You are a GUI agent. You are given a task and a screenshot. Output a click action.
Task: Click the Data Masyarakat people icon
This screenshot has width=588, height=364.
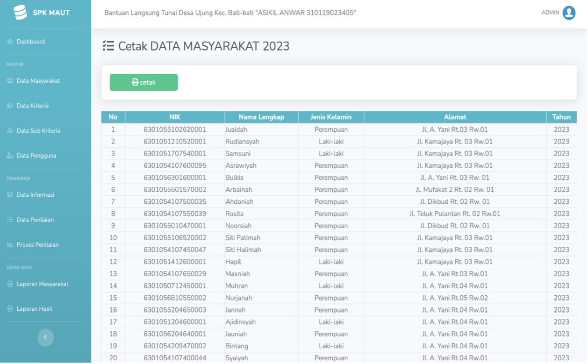(10, 81)
